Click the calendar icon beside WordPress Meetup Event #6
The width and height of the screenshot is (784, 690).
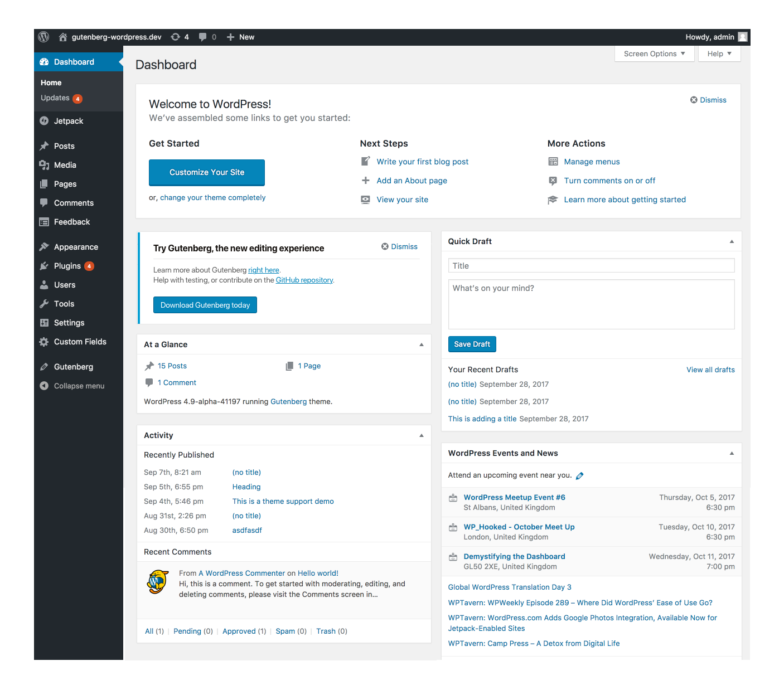[453, 498]
